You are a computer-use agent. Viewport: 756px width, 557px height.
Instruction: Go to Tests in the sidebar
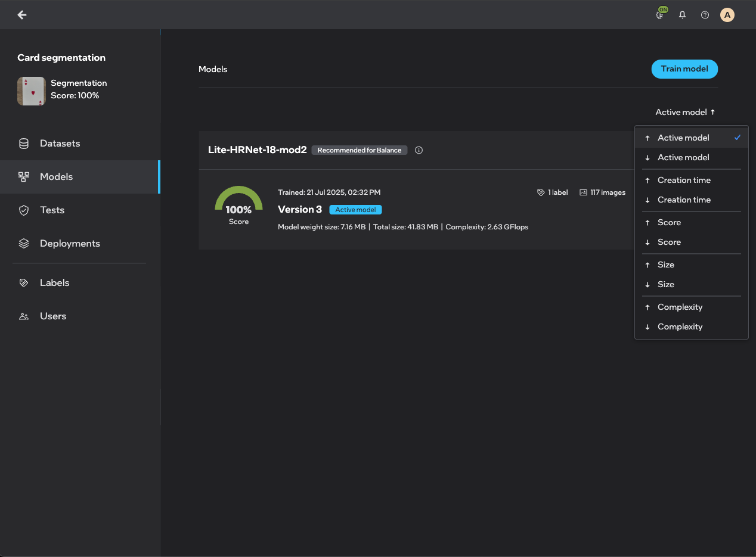(x=52, y=210)
